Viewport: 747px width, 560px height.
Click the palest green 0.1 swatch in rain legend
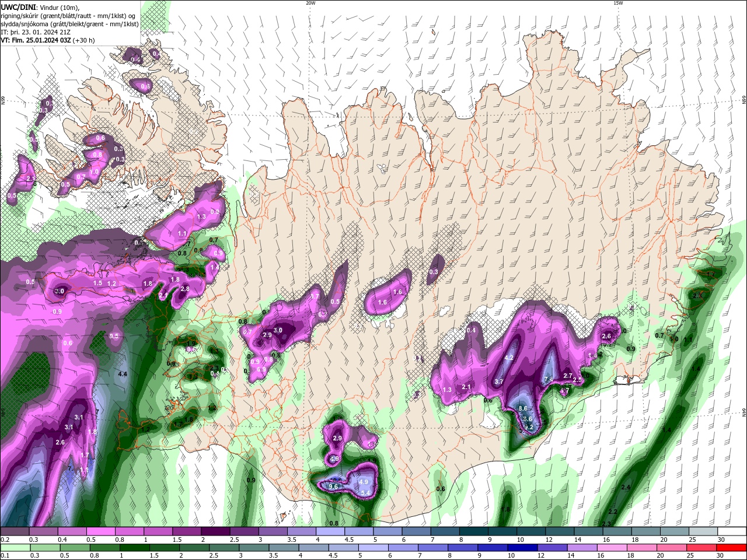(x=15, y=548)
